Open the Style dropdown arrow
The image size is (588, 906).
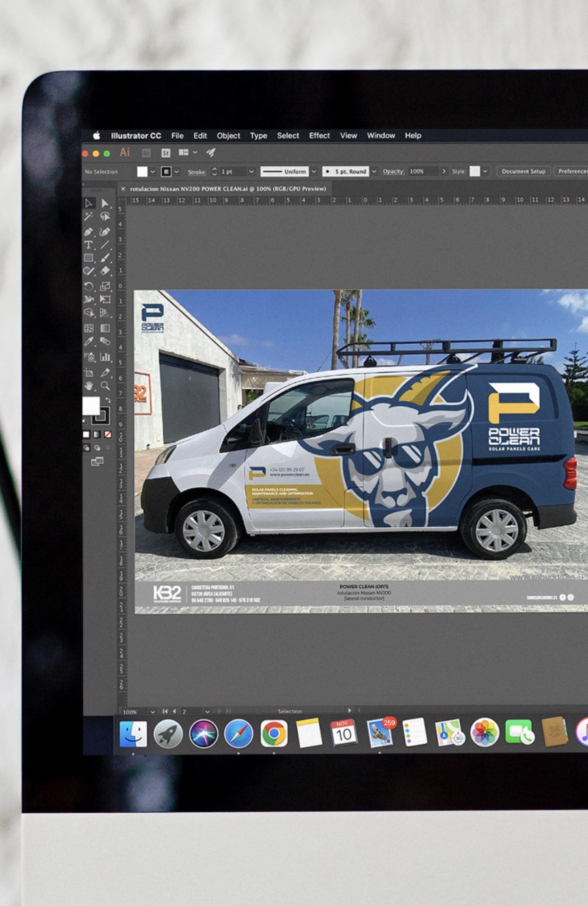(x=485, y=171)
